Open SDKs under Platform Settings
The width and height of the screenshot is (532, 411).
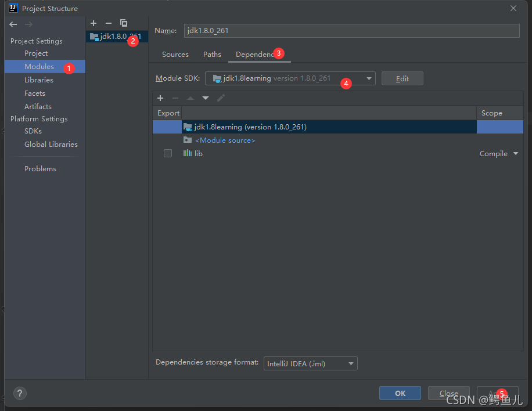pyautogui.click(x=33, y=131)
